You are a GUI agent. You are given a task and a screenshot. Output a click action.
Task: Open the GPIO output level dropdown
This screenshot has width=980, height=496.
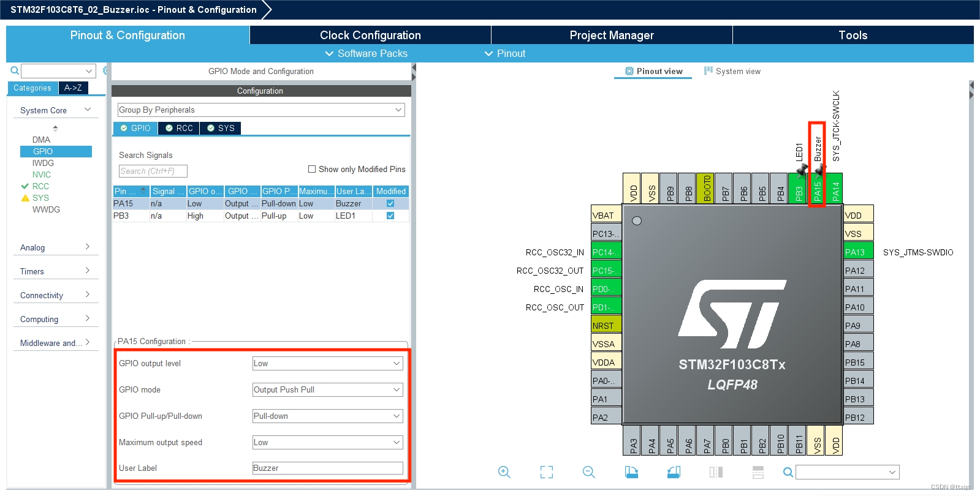pos(328,363)
